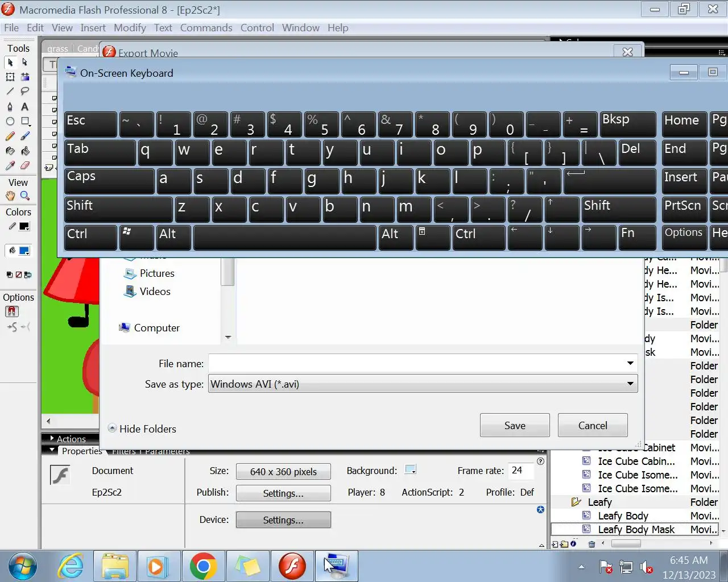Screen dimensions: 728x582
Task: Select the Free Transform tool
Action: pyautogui.click(x=10, y=77)
